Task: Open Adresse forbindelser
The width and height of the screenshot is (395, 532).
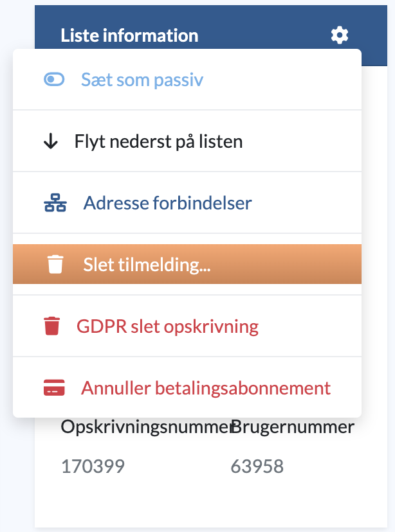Action: (187, 203)
